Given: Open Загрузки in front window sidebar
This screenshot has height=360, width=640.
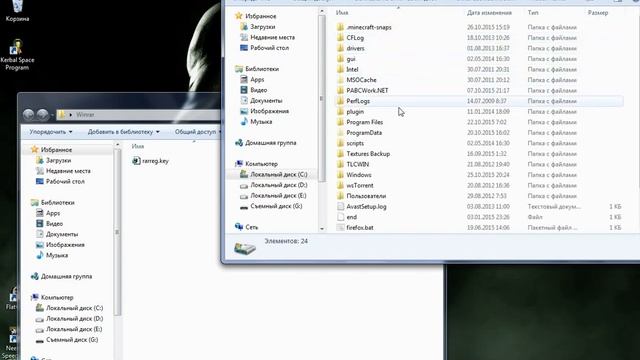Looking at the screenshot, I should coord(258,27).
